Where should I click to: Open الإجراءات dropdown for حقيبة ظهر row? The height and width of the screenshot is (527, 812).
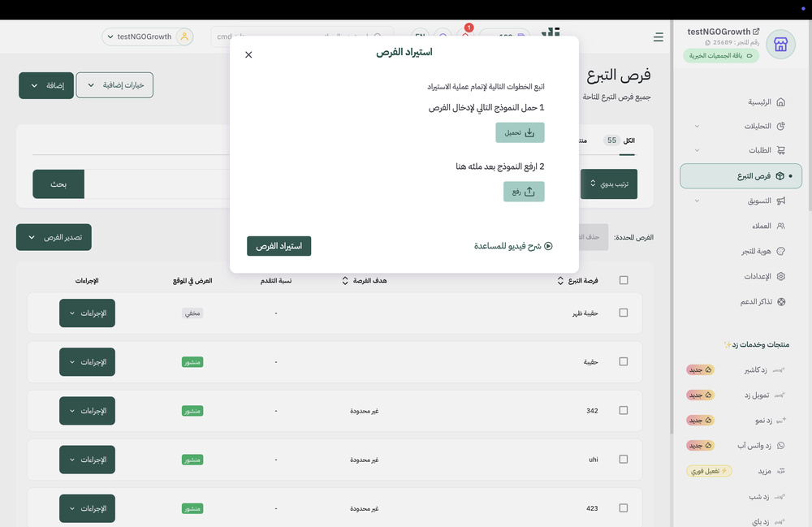87,313
